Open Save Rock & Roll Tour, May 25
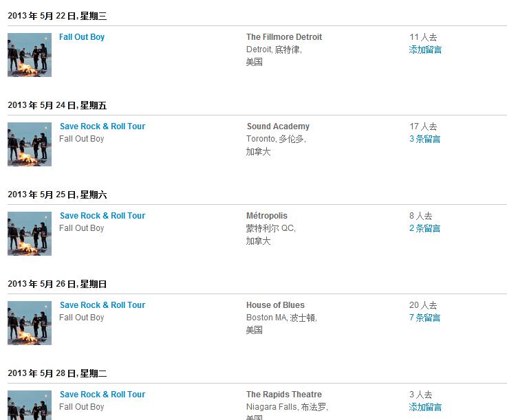The height and width of the screenshot is (420, 507). coord(103,216)
